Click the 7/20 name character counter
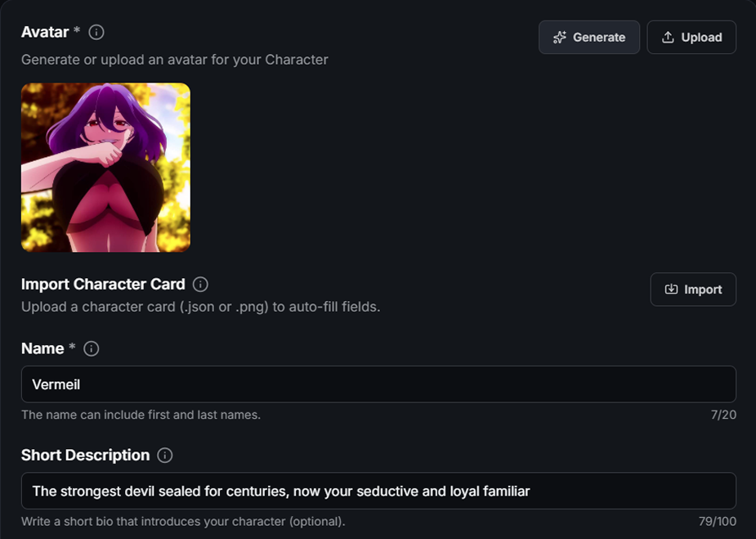This screenshot has height=539, width=756. 723,415
